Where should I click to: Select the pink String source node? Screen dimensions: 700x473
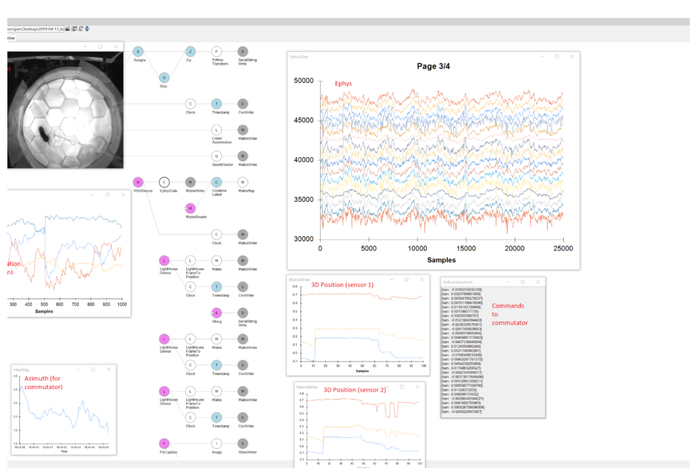217,313
